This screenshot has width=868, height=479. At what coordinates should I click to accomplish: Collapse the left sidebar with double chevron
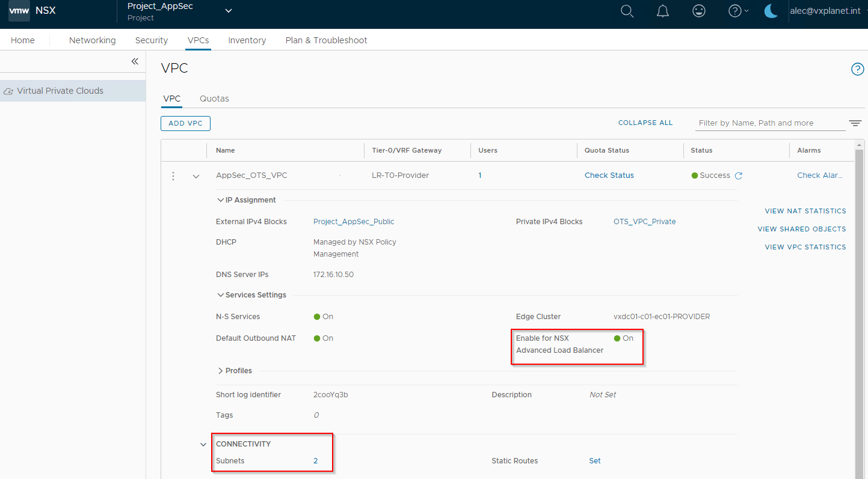[135, 61]
